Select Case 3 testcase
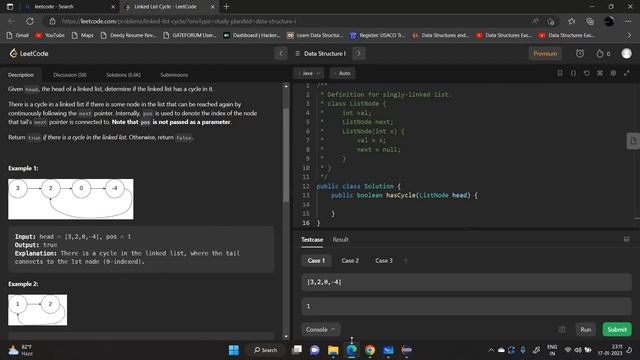 pyautogui.click(x=384, y=260)
